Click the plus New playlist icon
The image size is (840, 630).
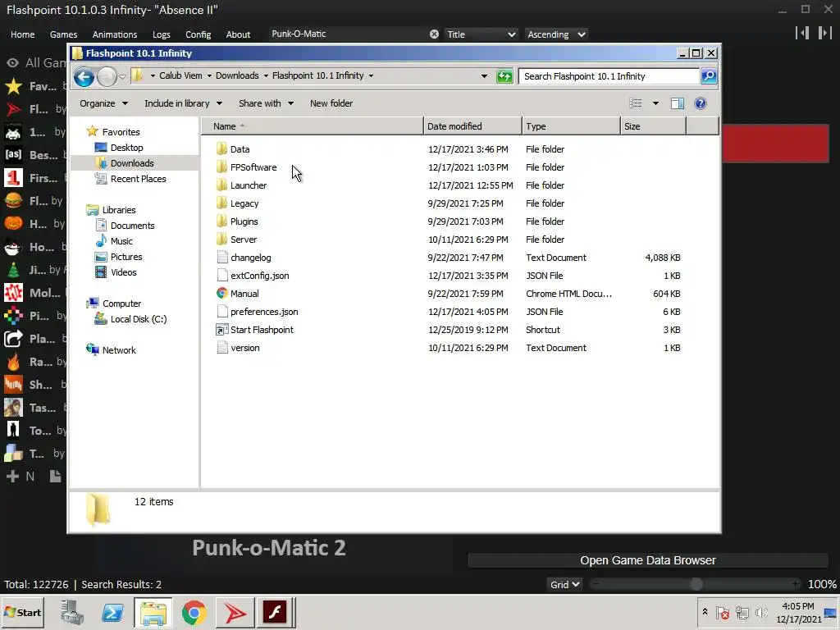tap(12, 477)
